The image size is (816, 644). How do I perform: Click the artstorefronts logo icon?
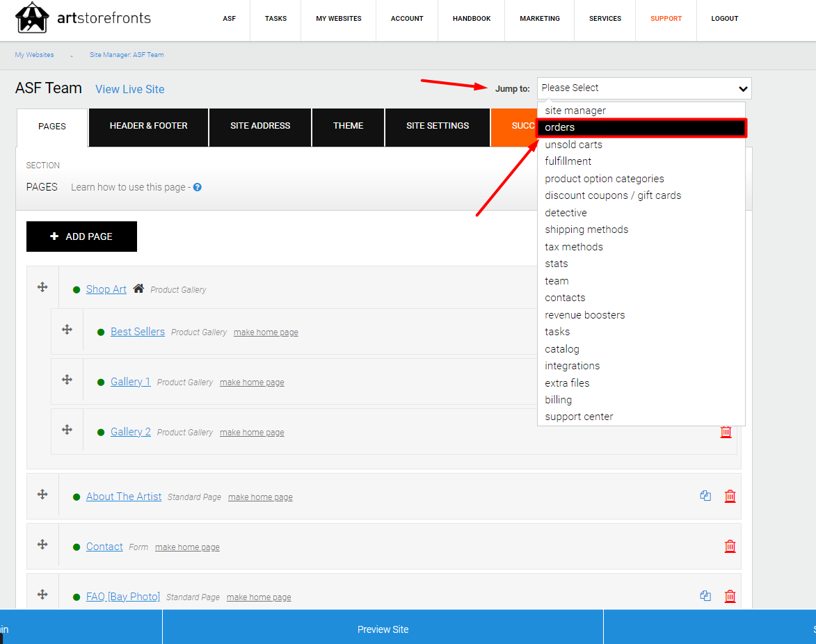coord(32,17)
